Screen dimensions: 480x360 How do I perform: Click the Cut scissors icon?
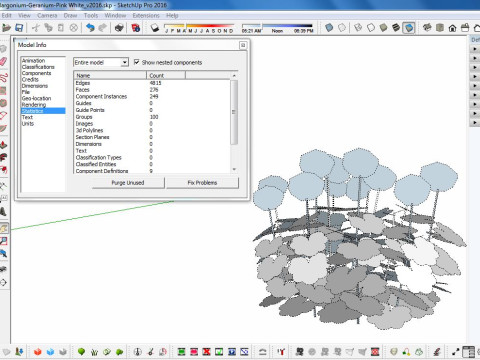tap(36, 28)
